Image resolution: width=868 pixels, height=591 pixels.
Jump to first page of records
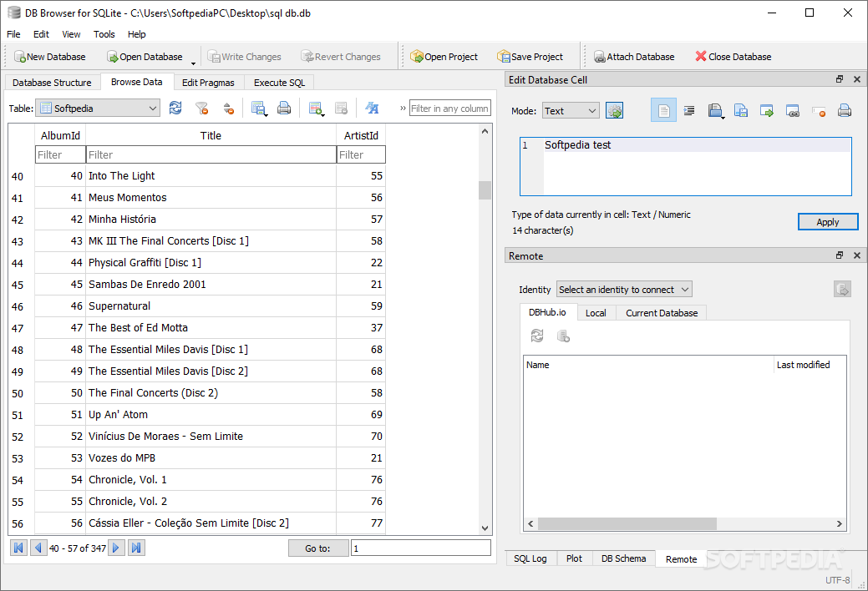[x=18, y=548]
